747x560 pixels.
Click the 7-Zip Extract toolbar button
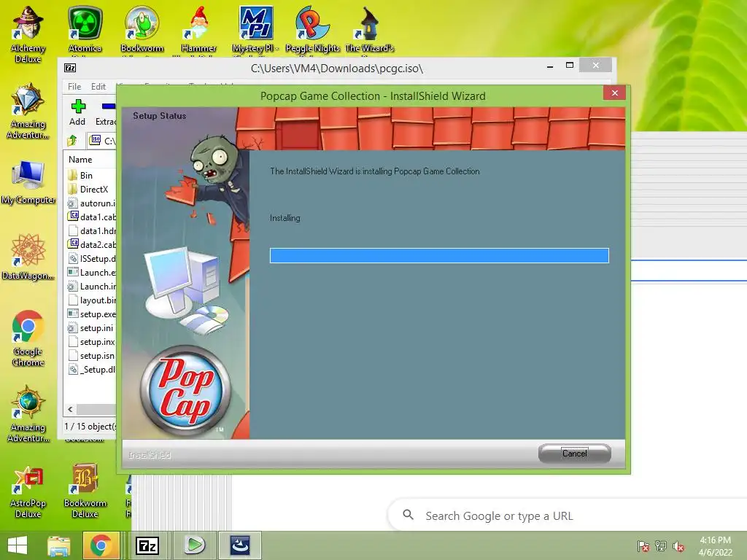coord(106,112)
